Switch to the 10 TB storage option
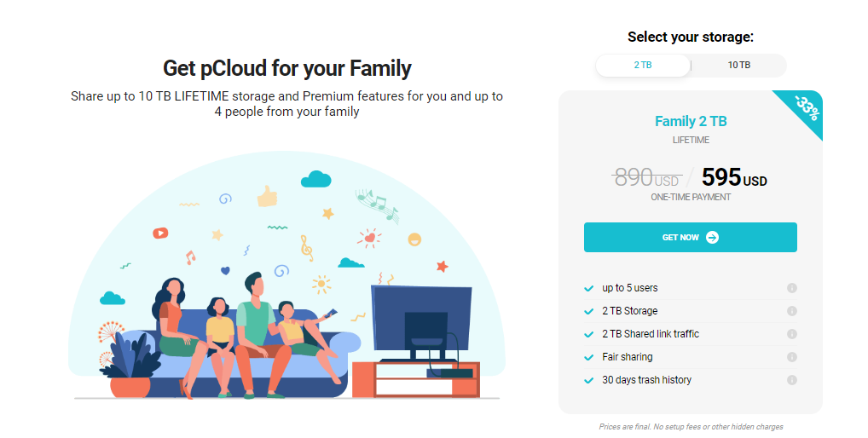Viewport: 868px width, 438px height. pos(738,66)
